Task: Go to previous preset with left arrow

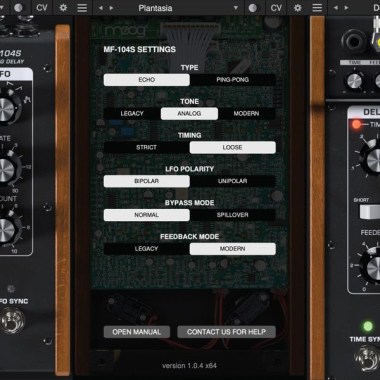Action: point(100,8)
